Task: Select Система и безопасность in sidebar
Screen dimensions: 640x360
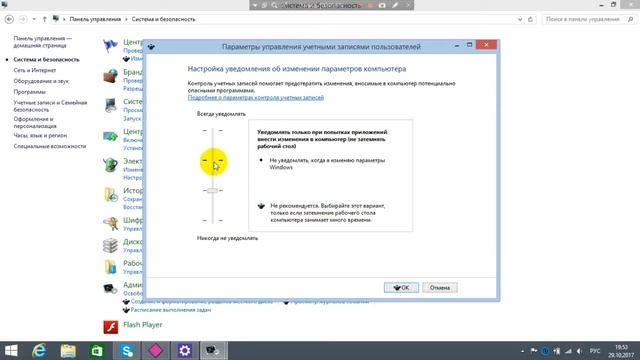Action: coord(47,60)
